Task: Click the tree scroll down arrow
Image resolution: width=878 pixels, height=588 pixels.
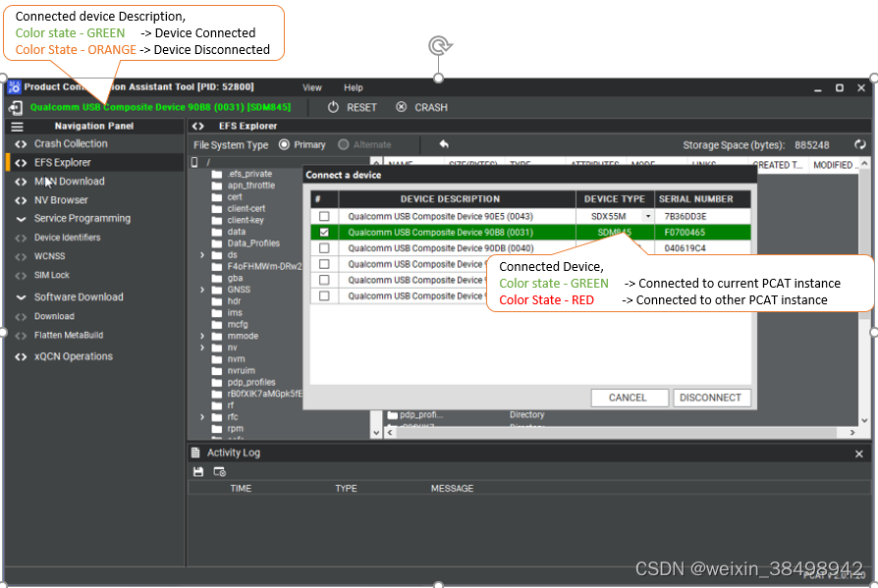Action: (376, 433)
